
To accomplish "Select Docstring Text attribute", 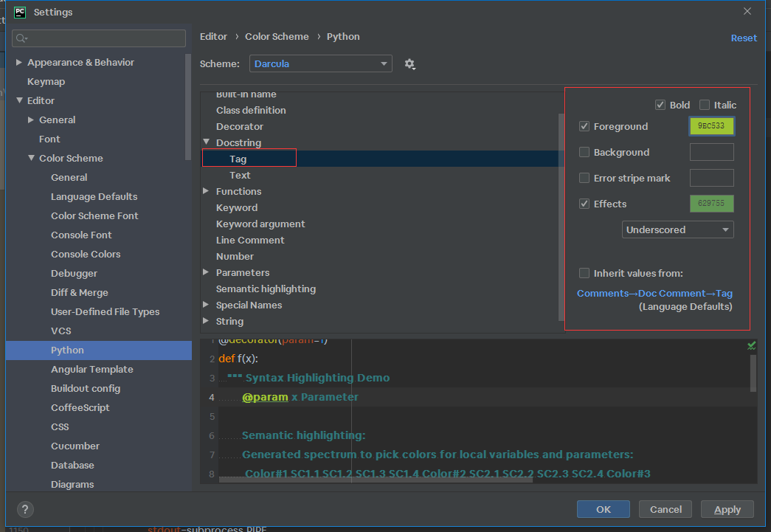I will [x=240, y=175].
